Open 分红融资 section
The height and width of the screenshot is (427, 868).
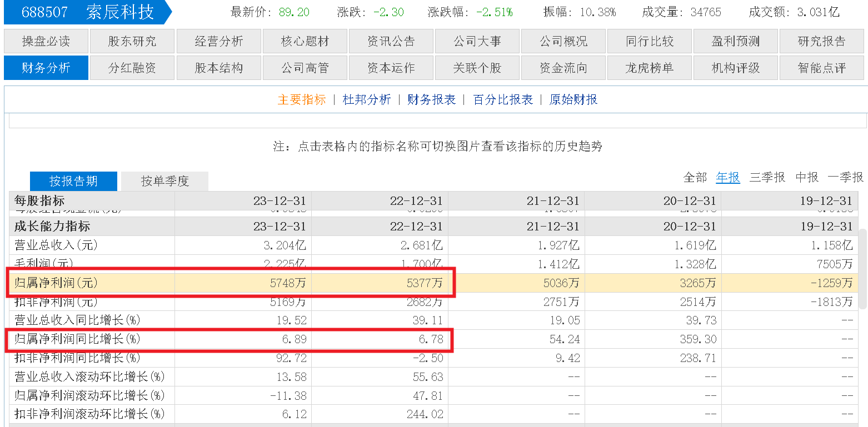[132, 68]
